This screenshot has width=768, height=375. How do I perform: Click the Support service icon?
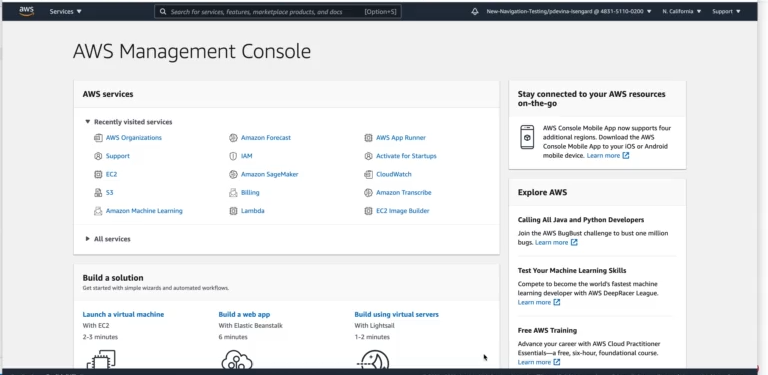(97, 156)
